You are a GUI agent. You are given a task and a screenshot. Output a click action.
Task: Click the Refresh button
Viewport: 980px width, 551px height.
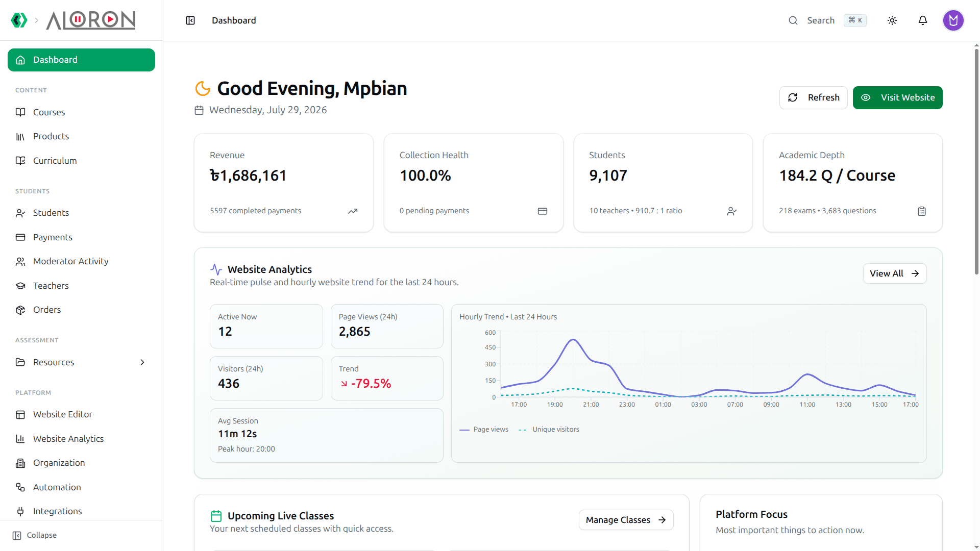tap(813, 97)
